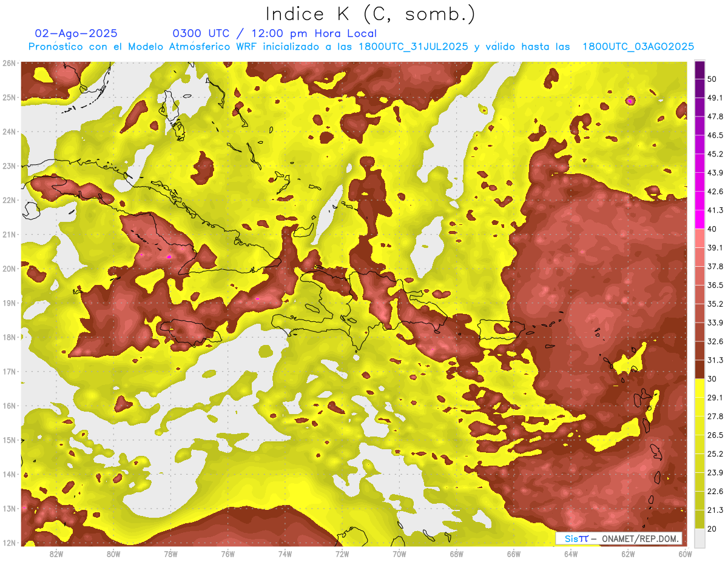Click the "64W" longitude label
Viewport: 728px width, 562px height.
(x=571, y=554)
